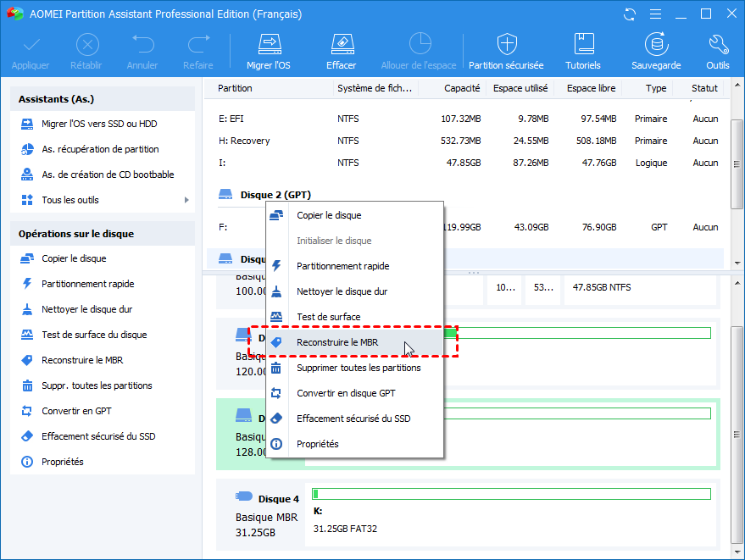Open the Outils wrench icon
The height and width of the screenshot is (560, 745).
tap(717, 44)
